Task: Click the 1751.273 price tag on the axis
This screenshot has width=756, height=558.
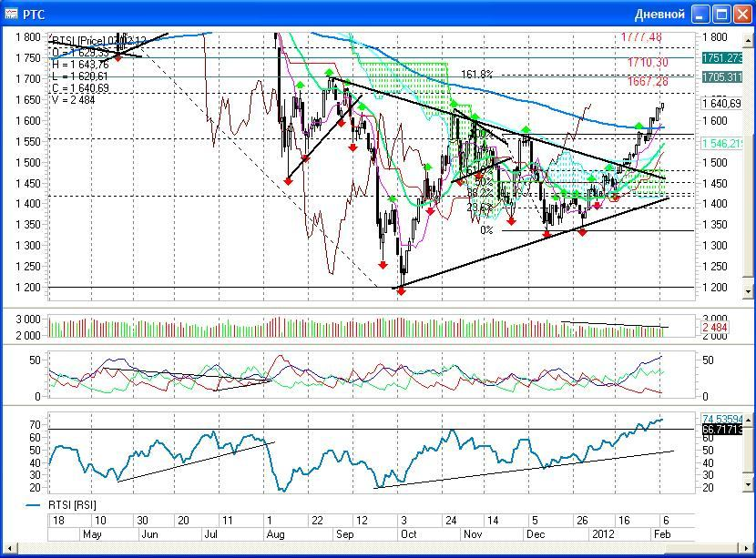Action: (722, 58)
